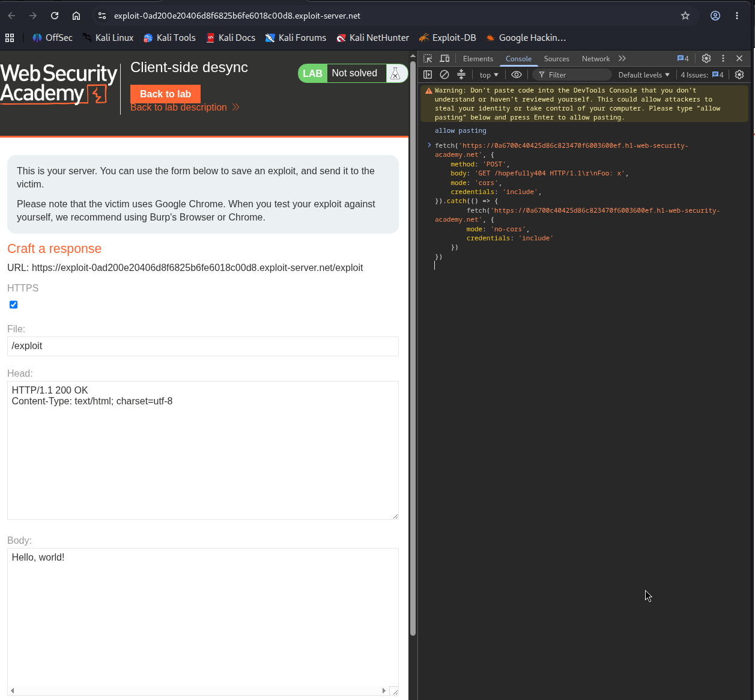The width and height of the screenshot is (755, 700).
Task: Switch to the Network tab
Action: coord(595,59)
